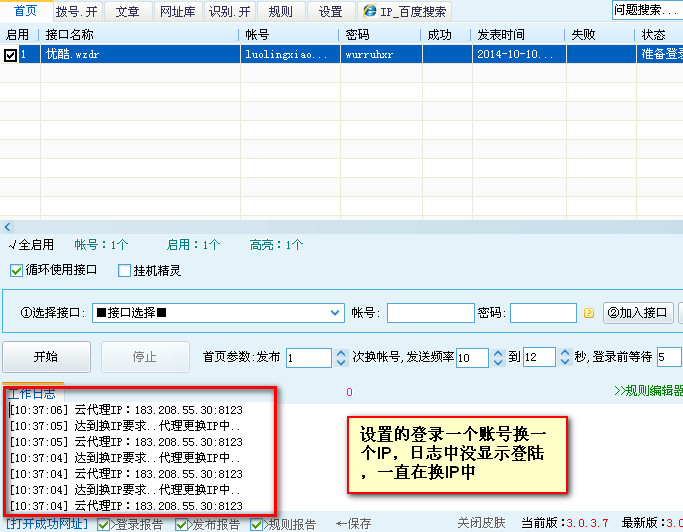Adjust the 发布 count spinner arrows
This screenshot has height=532, width=683.
point(324,357)
